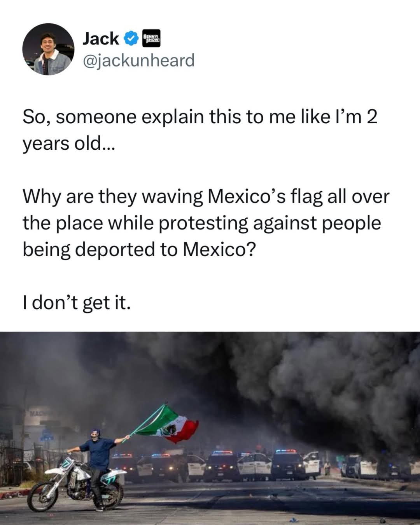Image resolution: width=420 pixels, height=525 pixels.
Task: Select the 'So, someone explain this' paragraph
Action: [200, 130]
